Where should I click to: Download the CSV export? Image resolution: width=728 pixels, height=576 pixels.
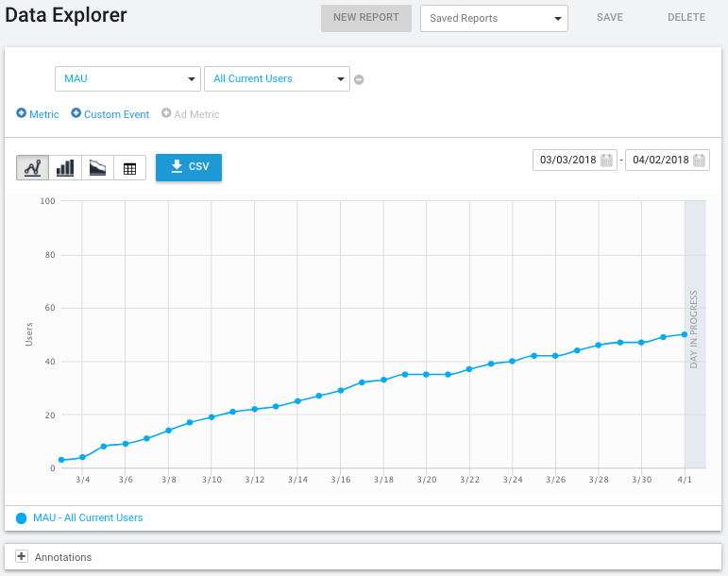[189, 166]
